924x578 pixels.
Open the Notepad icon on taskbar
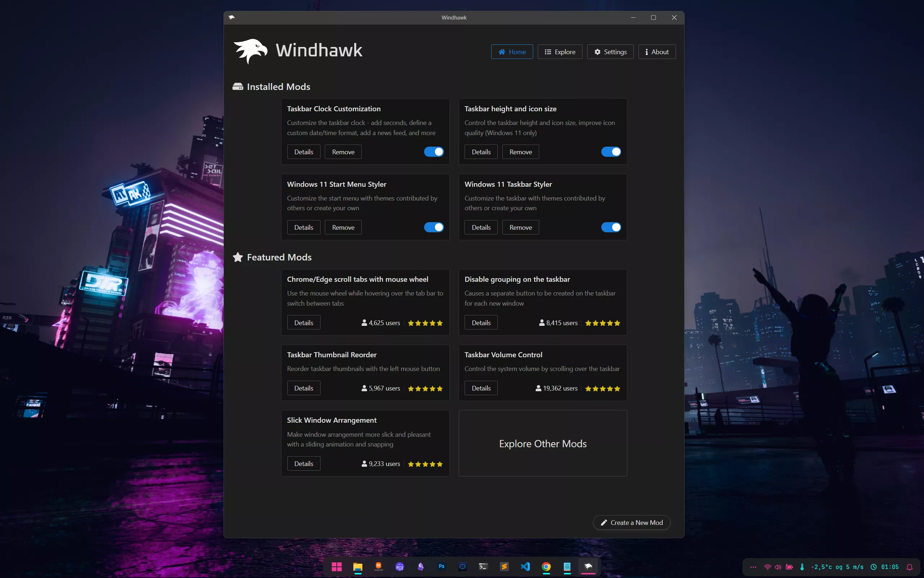coord(567,566)
